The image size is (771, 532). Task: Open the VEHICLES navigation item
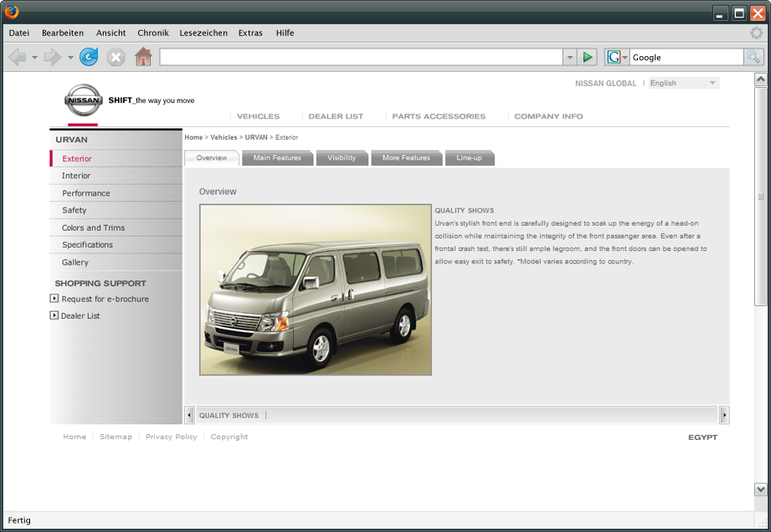click(x=258, y=116)
